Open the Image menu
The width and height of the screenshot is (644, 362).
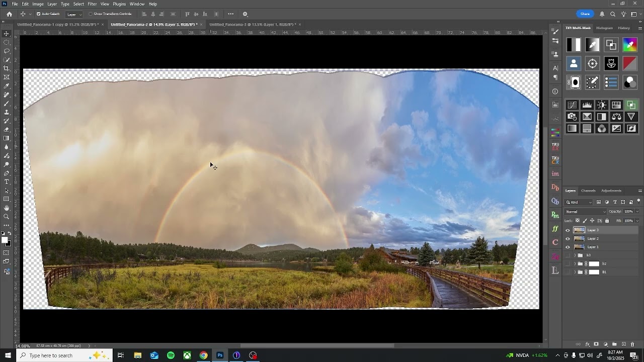pyautogui.click(x=38, y=4)
